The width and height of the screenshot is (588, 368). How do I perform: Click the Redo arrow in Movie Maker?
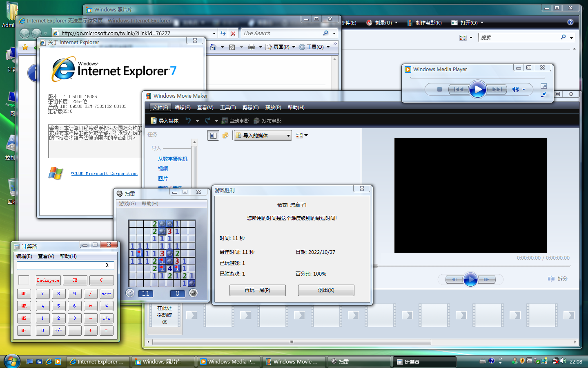click(207, 121)
